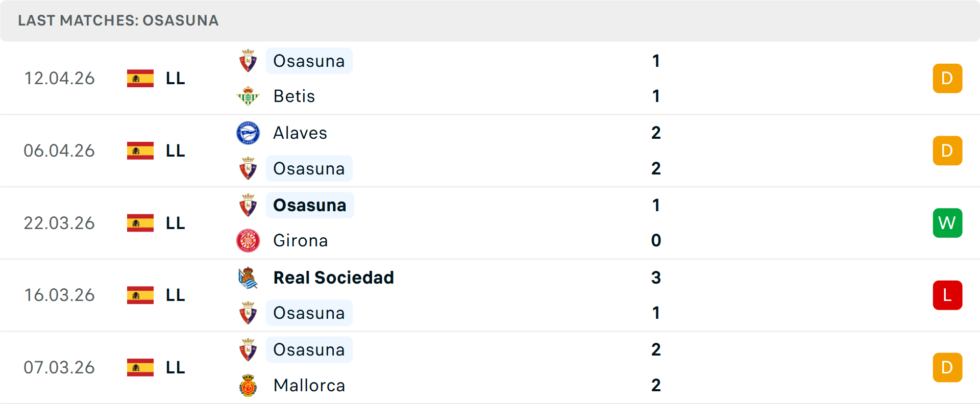The image size is (980, 404).
Task: Click the Real Sociedad club crest
Action: coord(248,278)
